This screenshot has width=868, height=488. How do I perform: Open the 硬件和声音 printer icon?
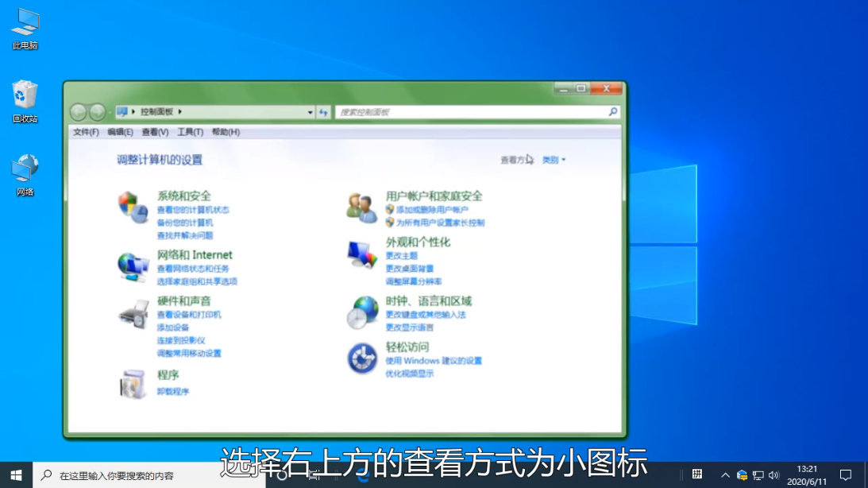click(133, 313)
